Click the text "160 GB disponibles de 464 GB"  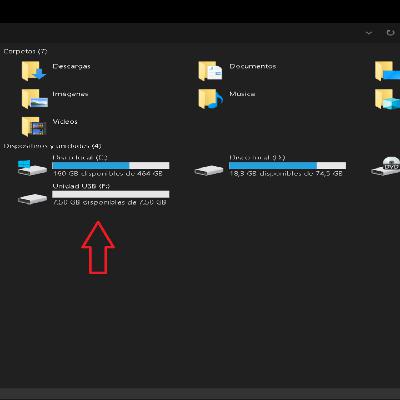[x=108, y=174]
